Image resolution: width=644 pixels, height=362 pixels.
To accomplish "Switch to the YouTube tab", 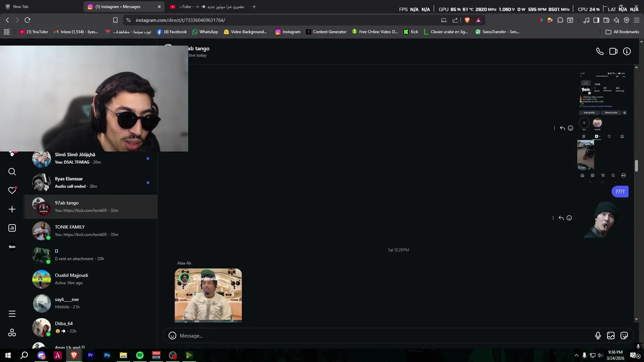I will tap(206, 7).
